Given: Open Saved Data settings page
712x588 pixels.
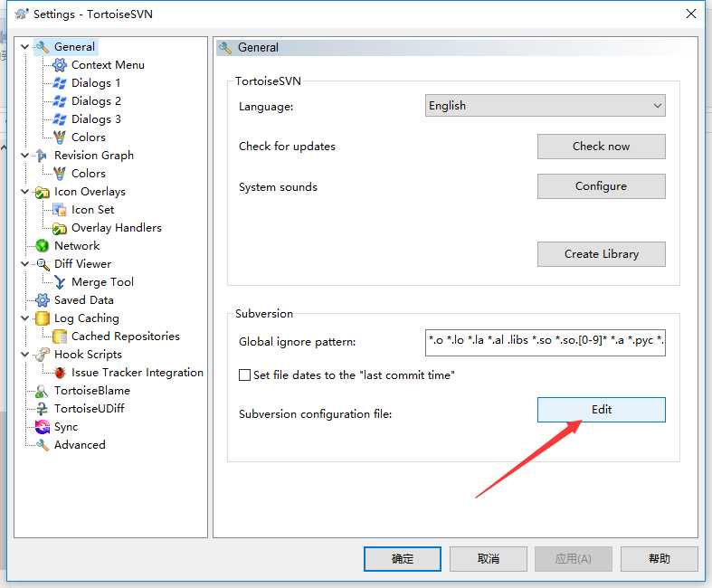Looking at the screenshot, I should point(83,300).
